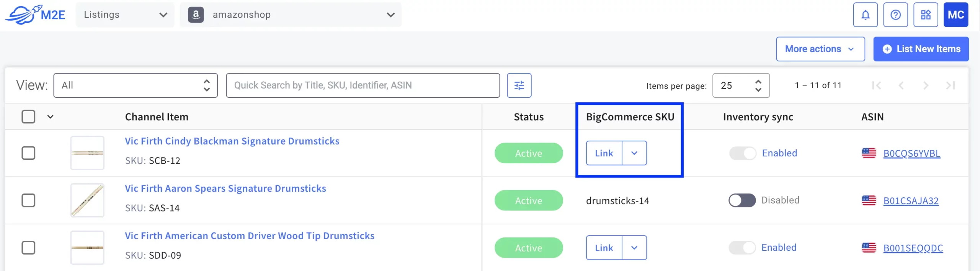Disable inventory sync for American Custom Driver drumsticks

(x=742, y=248)
